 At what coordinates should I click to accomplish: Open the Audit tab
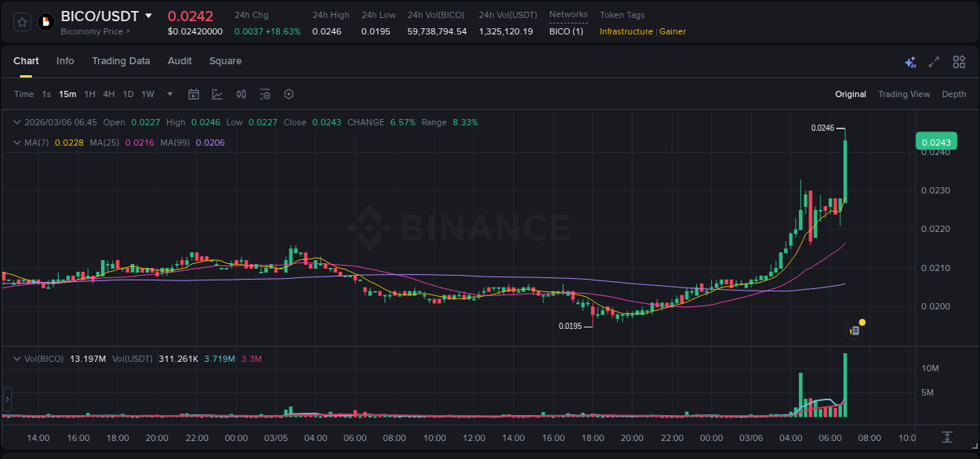180,61
